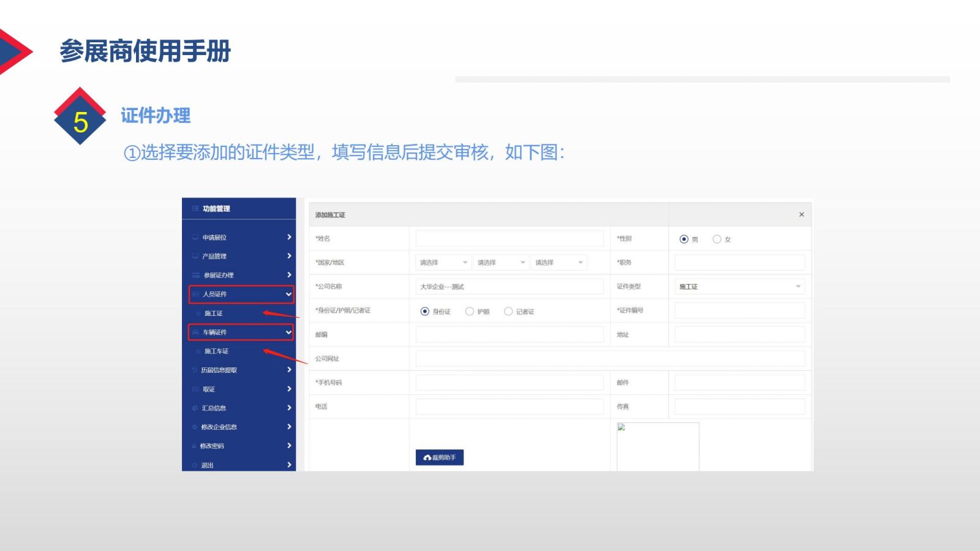Collapse the 人员证件 menu chevron
This screenshot has height=551, width=980.
pyautogui.click(x=288, y=294)
